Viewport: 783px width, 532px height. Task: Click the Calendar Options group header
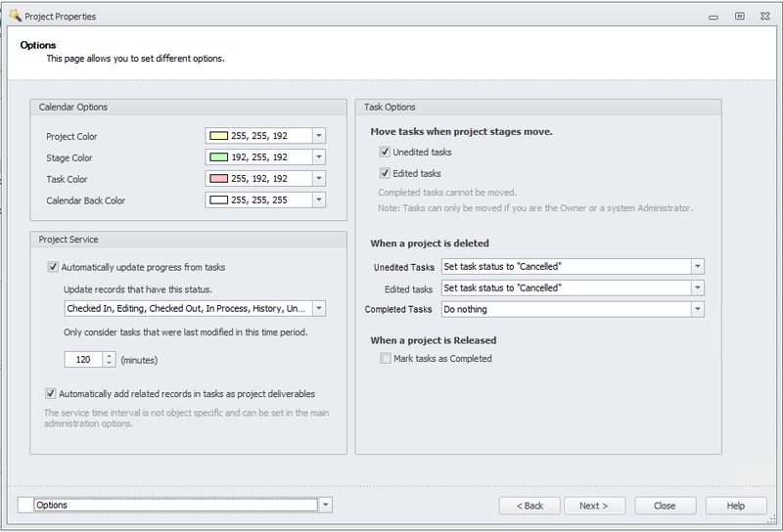click(188, 107)
